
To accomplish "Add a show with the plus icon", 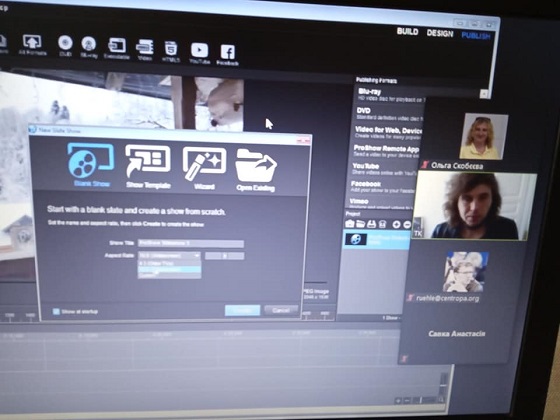I will coord(396,224).
